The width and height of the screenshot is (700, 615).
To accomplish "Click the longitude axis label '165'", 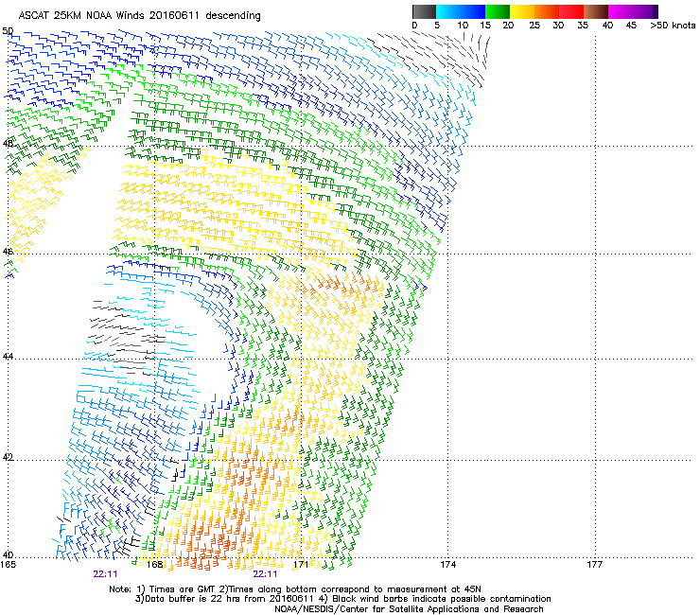I will (x=8, y=565).
